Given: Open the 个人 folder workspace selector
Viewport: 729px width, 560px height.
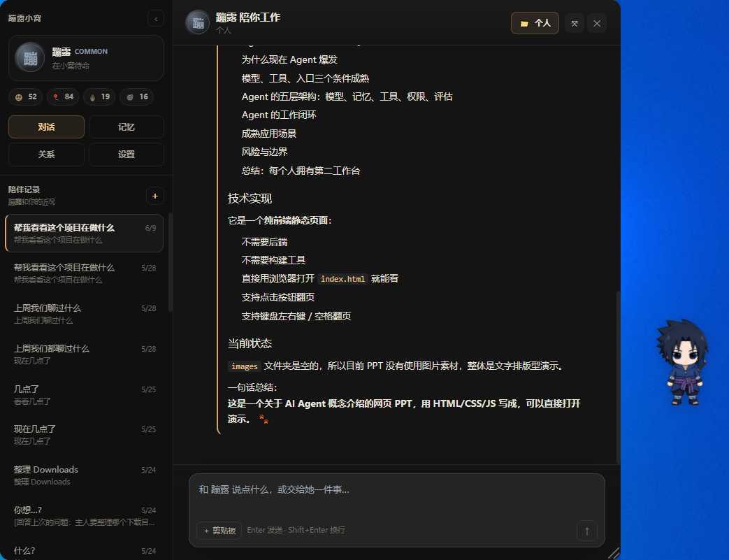Looking at the screenshot, I should 535,23.
